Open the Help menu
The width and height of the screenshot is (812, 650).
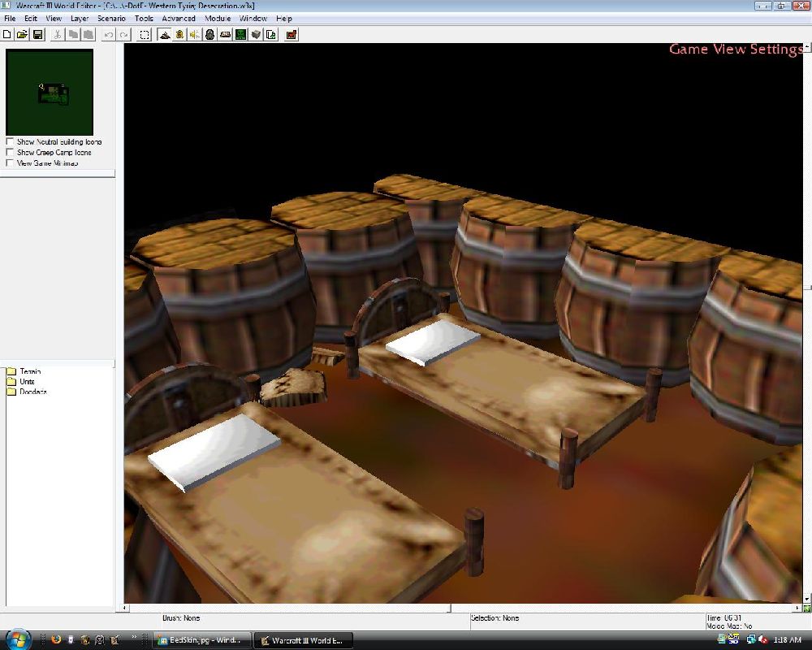click(x=284, y=19)
